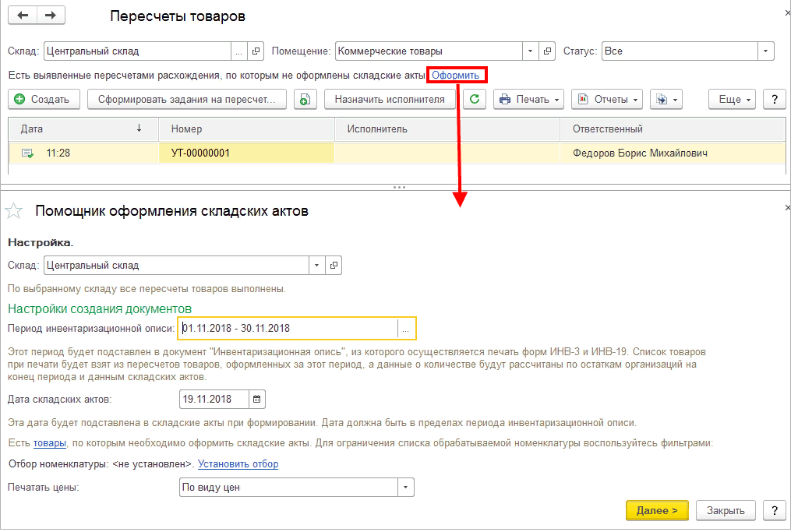Image resolution: width=798 pixels, height=532 pixels.
Task: Click the Установить отбор link
Action: [238, 464]
